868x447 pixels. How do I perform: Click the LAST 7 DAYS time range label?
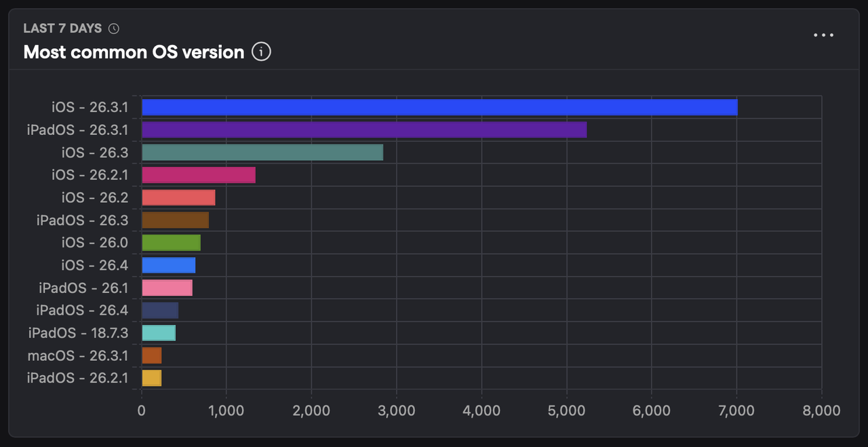tap(62, 28)
